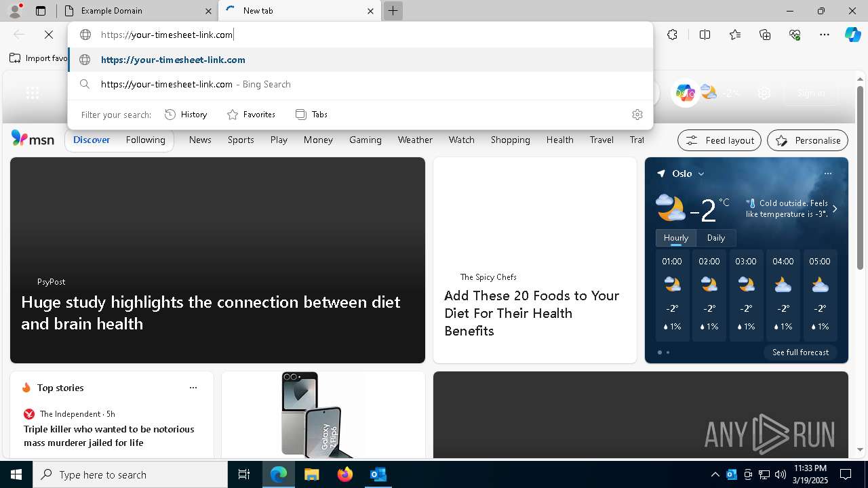Open Top stories more options ellipsis
The width and height of the screenshot is (868, 488).
click(193, 388)
